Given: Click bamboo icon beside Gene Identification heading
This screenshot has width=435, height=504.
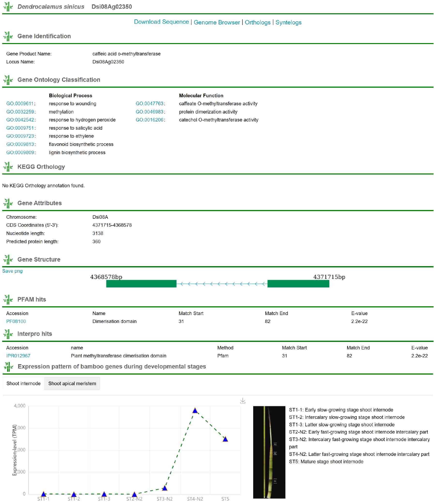Looking at the screenshot, I should [x=8, y=36].
